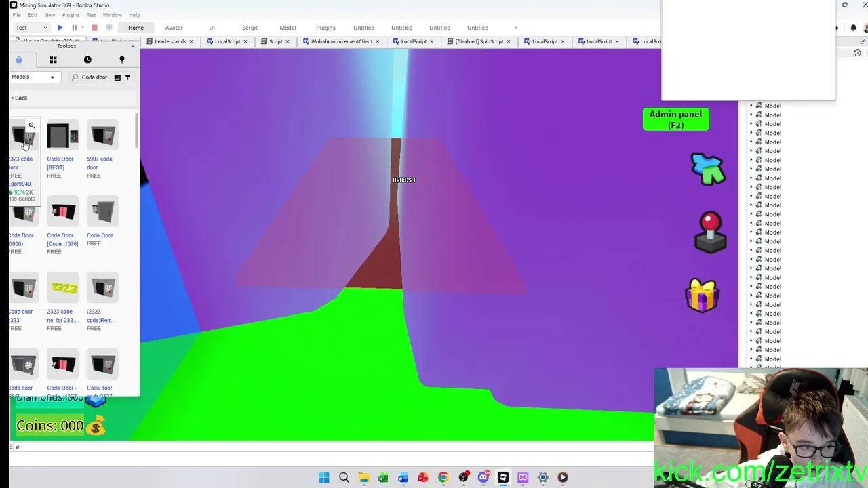Open the Test menu in the menu bar
The image size is (868, 488).
point(91,15)
